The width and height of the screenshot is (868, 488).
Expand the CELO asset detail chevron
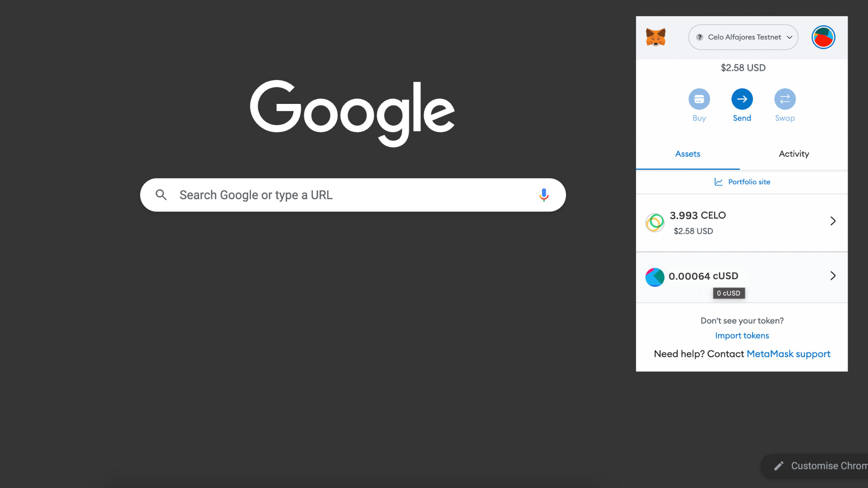(x=832, y=221)
